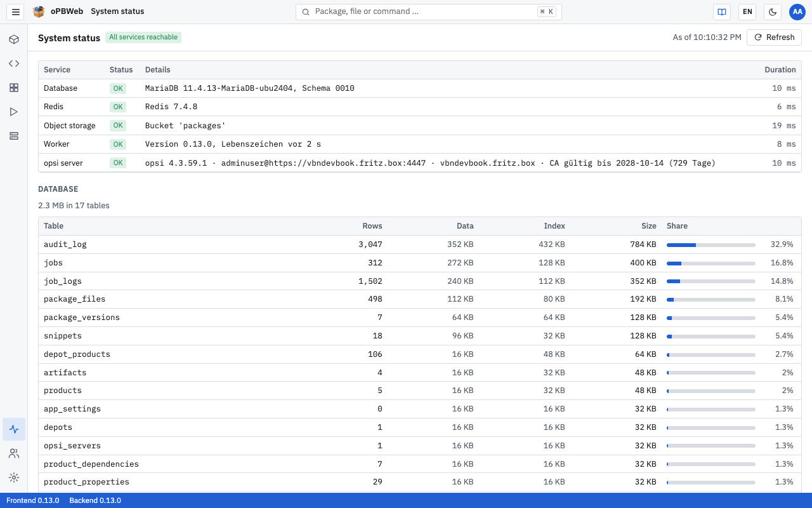Click the Duration column header
This screenshot has height=508, width=812.
tap(780, 70)
